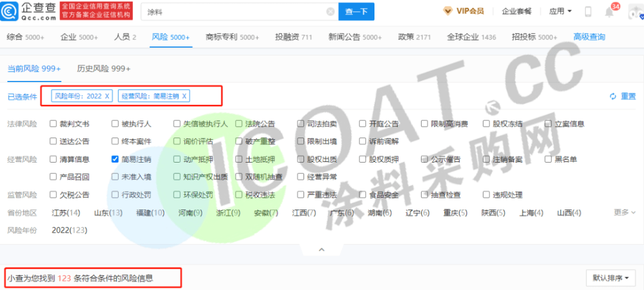Open the VIP会员 diamond icon

pyautogui.click(x=448, y=11)
